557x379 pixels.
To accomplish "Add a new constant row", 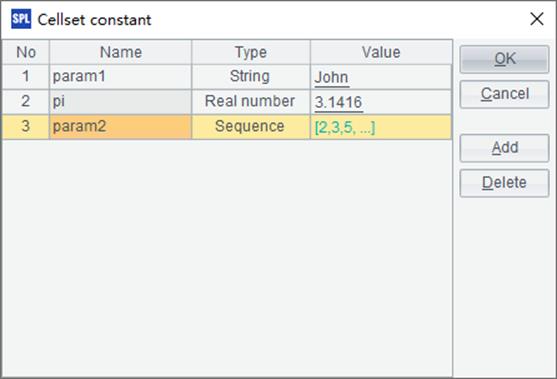I will (504, 148).
